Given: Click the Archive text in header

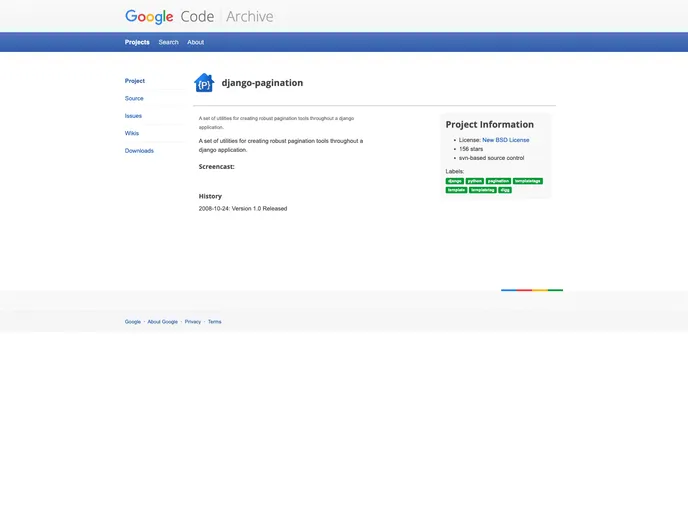Looking at the screenshot, I should coord(250,17).
